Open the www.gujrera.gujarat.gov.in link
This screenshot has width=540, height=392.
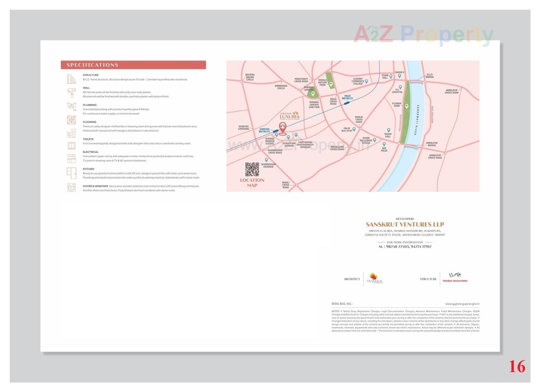(462, 304)
